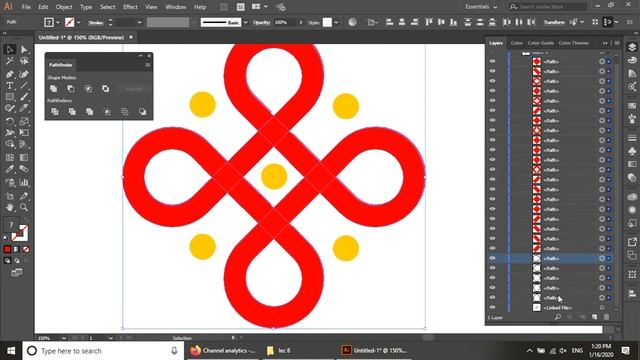
Task: Open Stroke color dropdown in control bar
Action: coord(78,22)
